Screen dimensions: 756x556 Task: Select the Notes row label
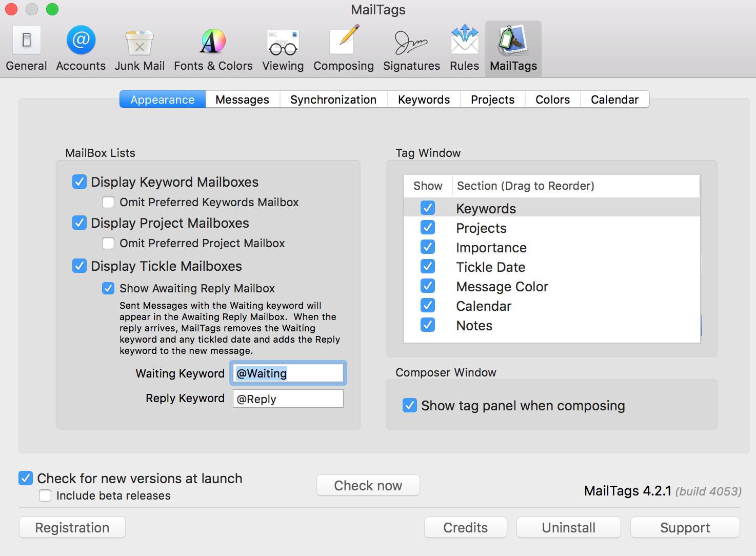click(474, 326)
